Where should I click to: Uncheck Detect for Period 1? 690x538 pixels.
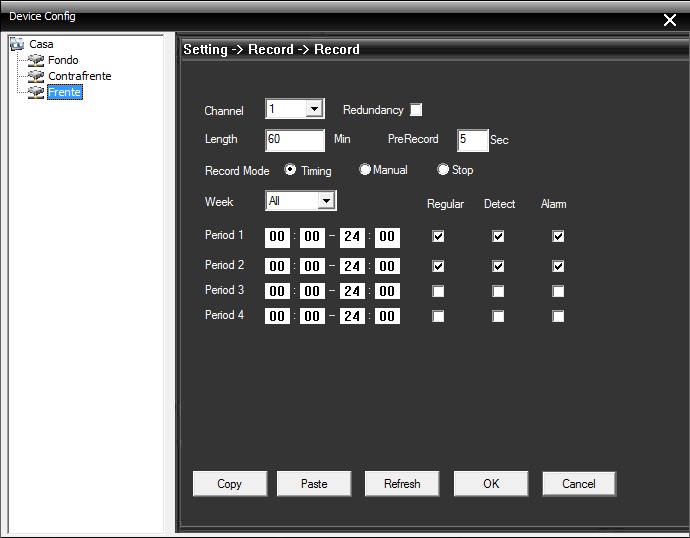(498, 236)
